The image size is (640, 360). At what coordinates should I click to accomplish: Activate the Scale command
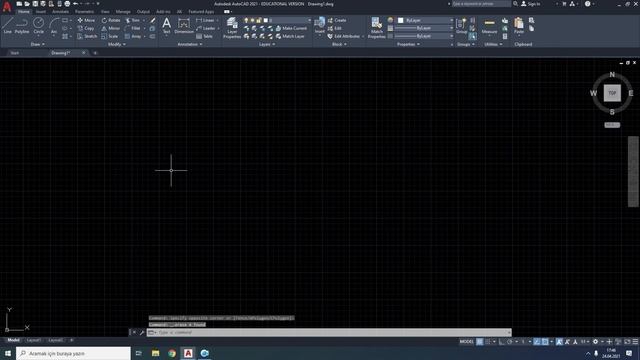110,36
